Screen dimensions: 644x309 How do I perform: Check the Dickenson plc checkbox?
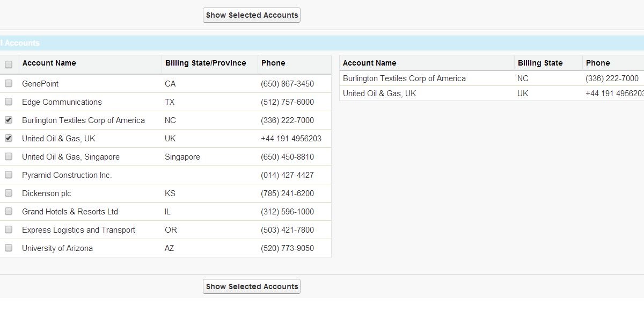pyautogui.click(x=9, y=193)
